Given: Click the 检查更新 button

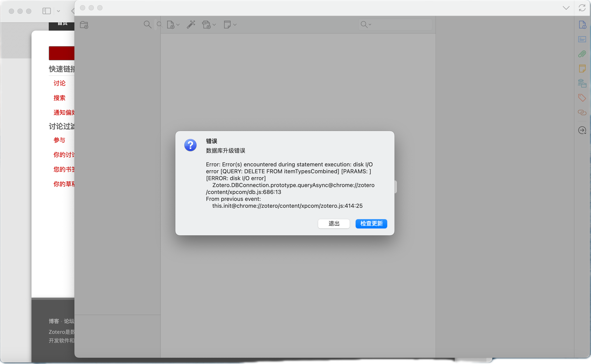Looking at the screenshot, I should tap(371, 224).
